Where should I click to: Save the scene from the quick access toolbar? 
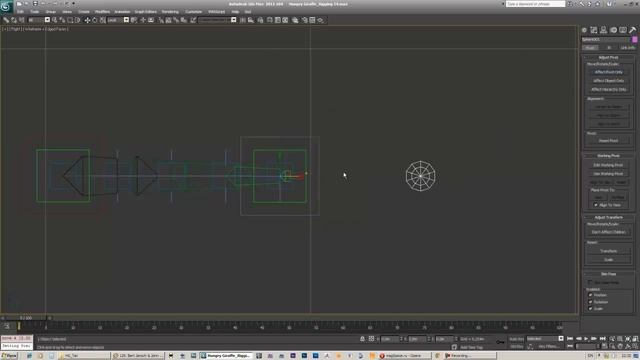click(x=35, y=4)
